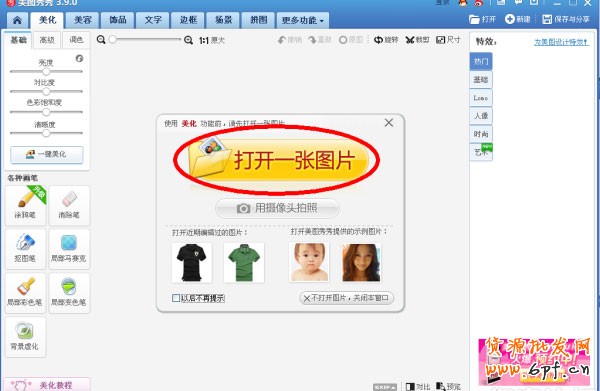Image resolution: width=600 pixels, height=391 pixels.
Task: Go to the home screen icon tab
Action: (17, 20)
